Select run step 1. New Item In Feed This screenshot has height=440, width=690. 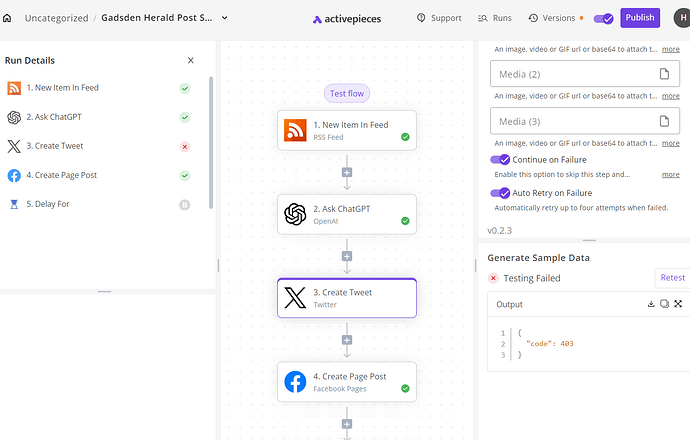coord(99,88)
